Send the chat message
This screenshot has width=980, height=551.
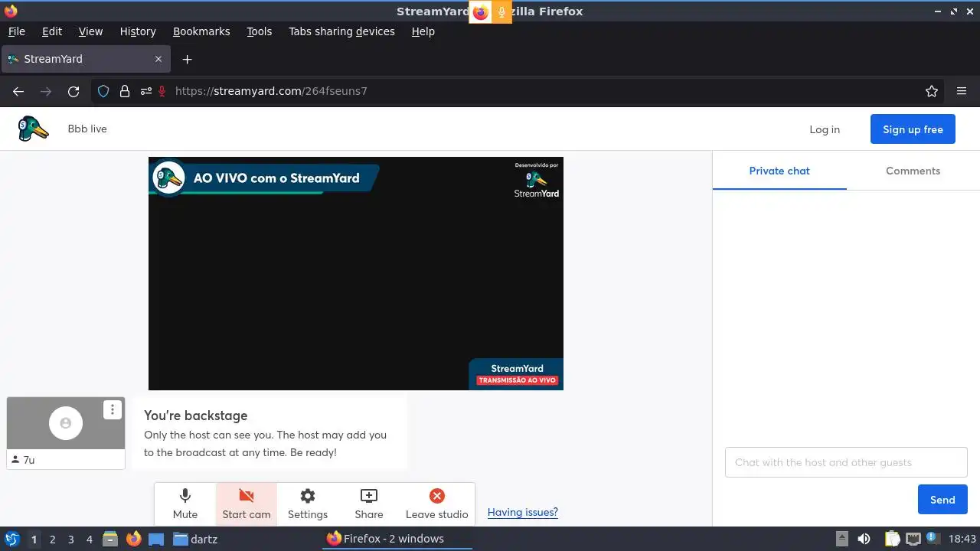tap(942, 500)
